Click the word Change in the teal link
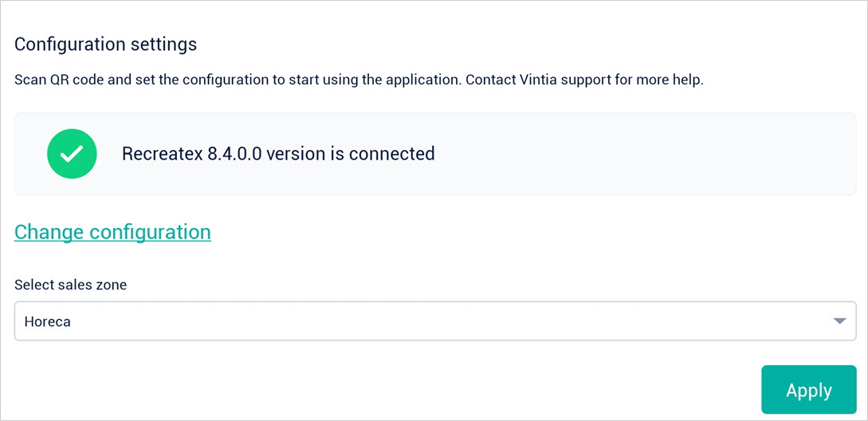Viewport: 868px width, 421px height. point(49,232)
